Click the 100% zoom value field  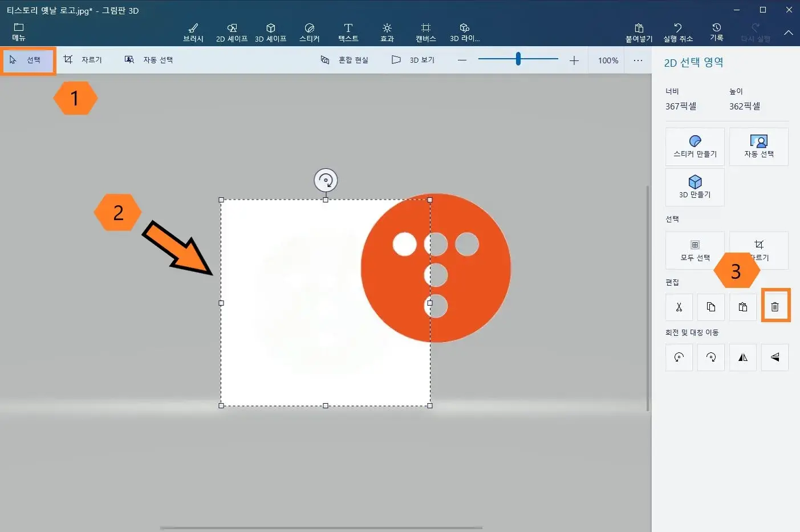(608, 60)
